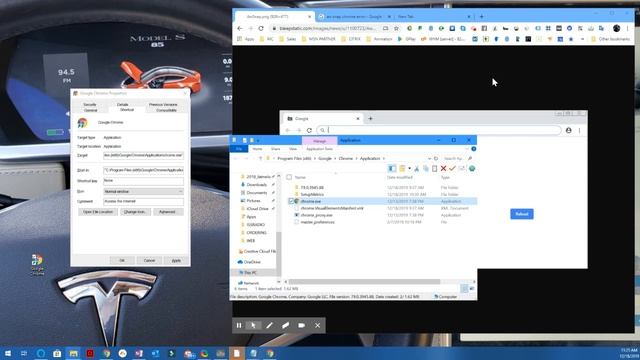The width and height of the screenshot is (640, 360).
Task: Bookmark page with star in top Chrome
Action: point(396,28)
